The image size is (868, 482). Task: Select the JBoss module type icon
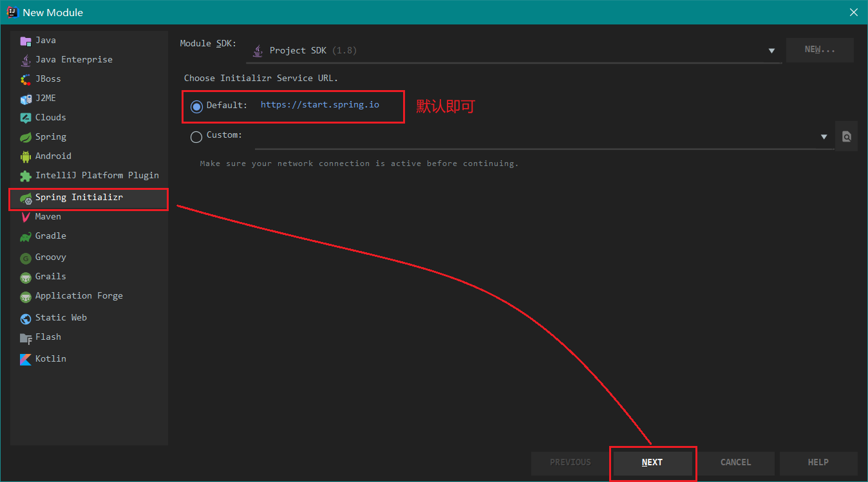coord(26,79)
